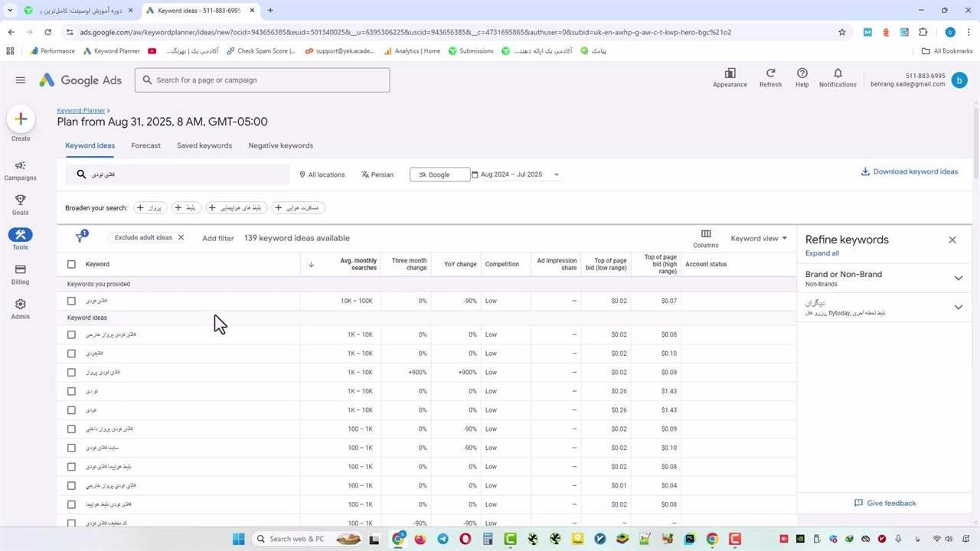Click the Expand all link
This screenshot has width=980, height=551.
tap(822, 253)
